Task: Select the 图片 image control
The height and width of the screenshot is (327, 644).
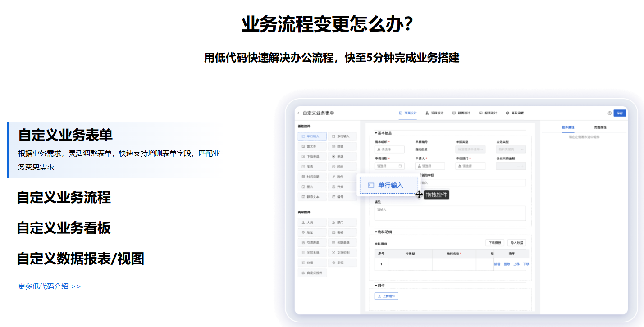Action: 310,186
